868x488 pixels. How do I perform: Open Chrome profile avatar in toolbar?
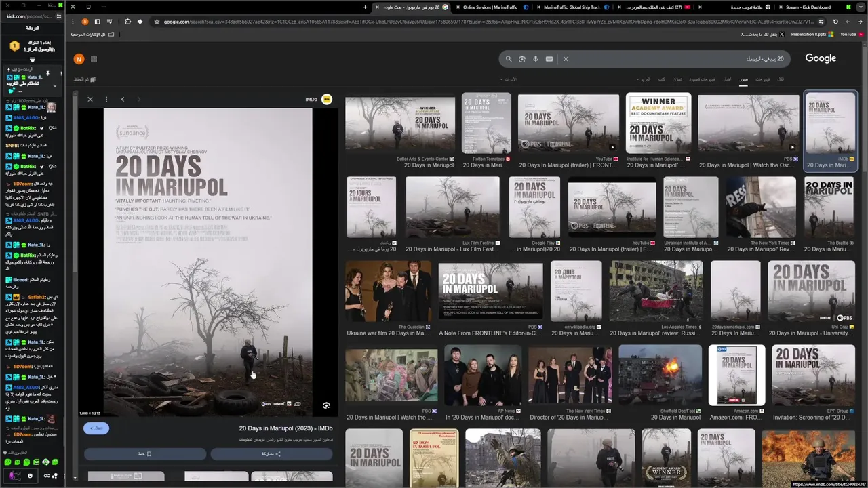[85, 22]
